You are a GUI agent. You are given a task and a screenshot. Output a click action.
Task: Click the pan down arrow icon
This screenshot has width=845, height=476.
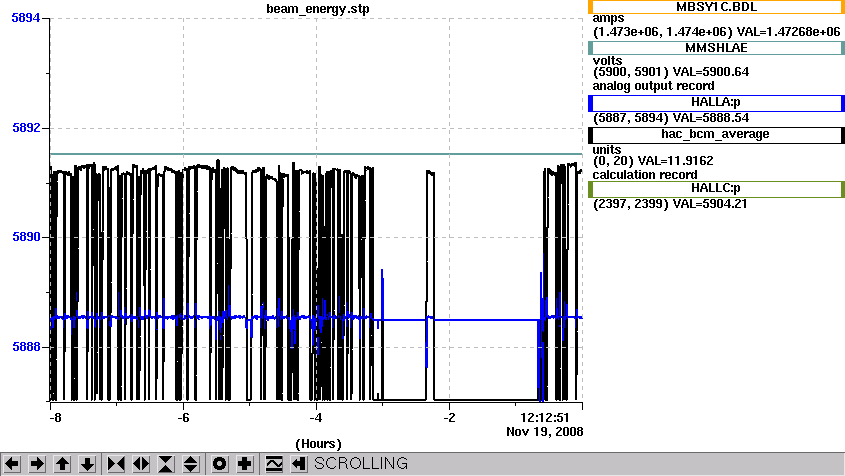88,464
